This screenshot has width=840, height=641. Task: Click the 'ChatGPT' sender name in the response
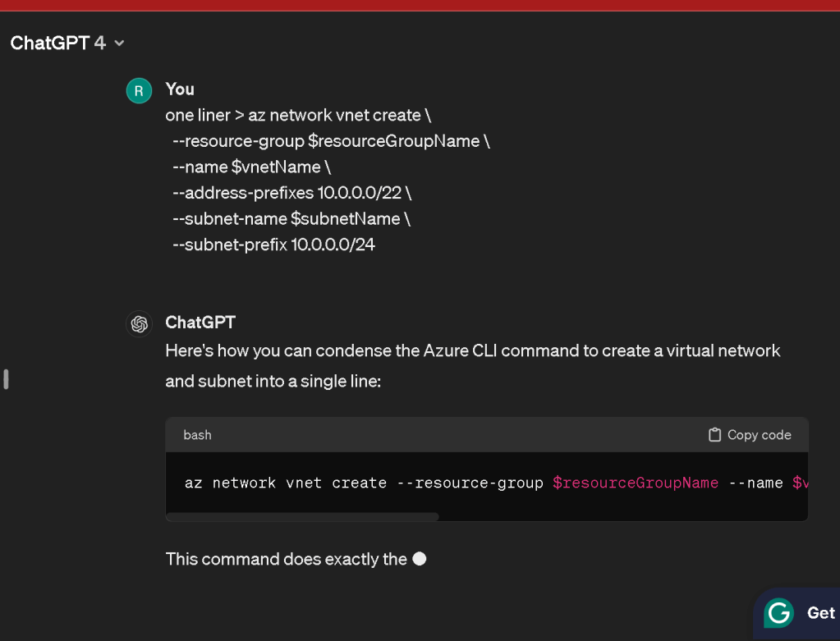point(200,323)
